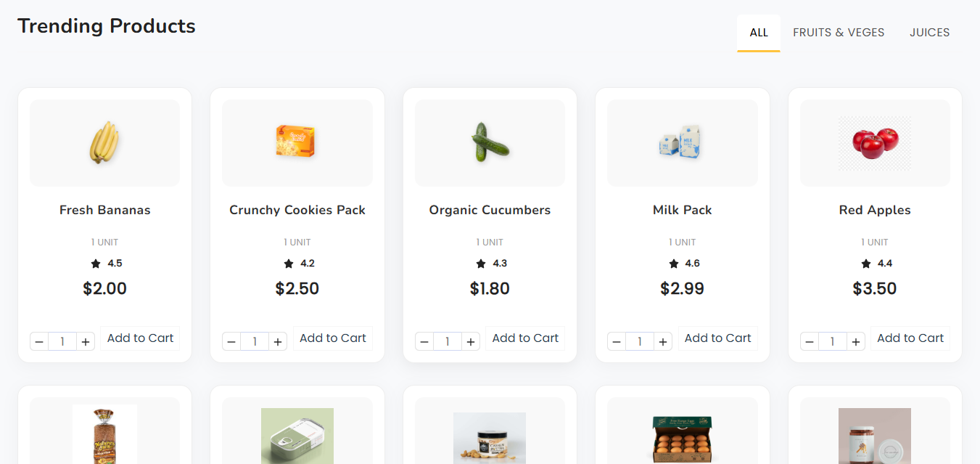The height and width of the screenshot is (464, 980).
Task: Increase quantity for Milk Pack
Action: [663, 341]
